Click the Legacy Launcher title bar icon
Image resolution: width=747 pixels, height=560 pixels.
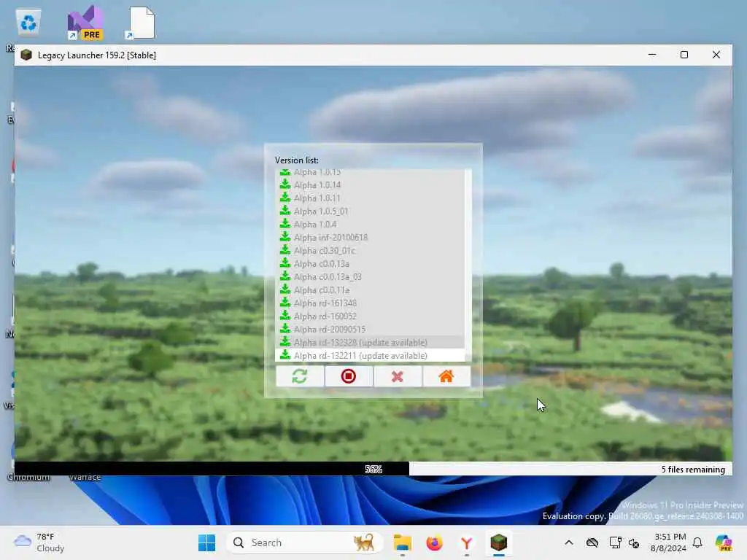[26, 55]
